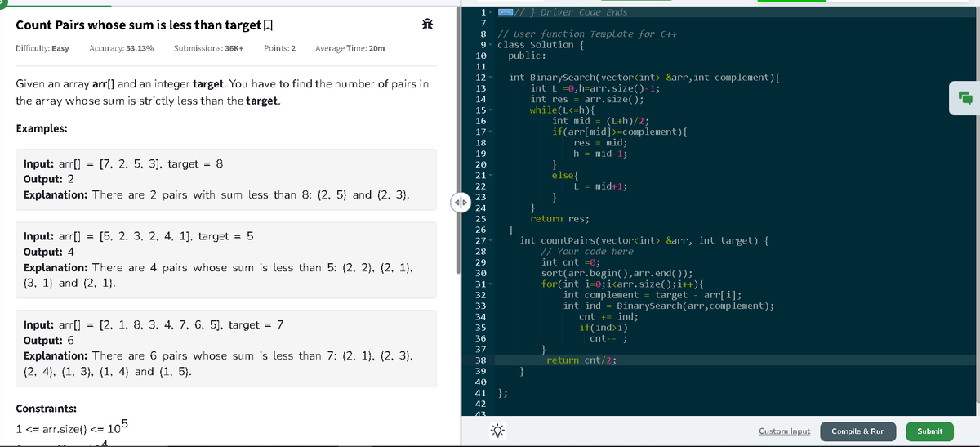Click the 'Constraints:' heading
Screen dimensions: 980x447
click(x=47, y=408)
